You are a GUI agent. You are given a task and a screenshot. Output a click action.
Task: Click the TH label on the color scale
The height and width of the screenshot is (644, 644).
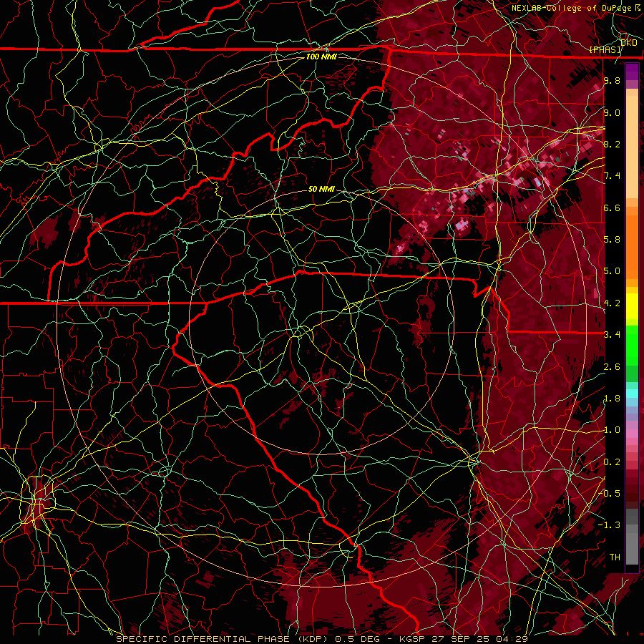click(x=615, y=557)
